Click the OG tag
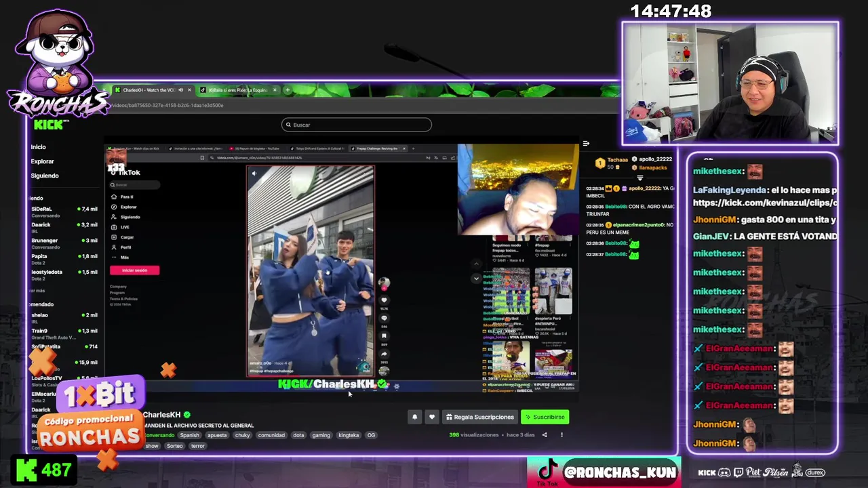The height and width of the screenshot is (488, 868). click(x=371, y=435)
